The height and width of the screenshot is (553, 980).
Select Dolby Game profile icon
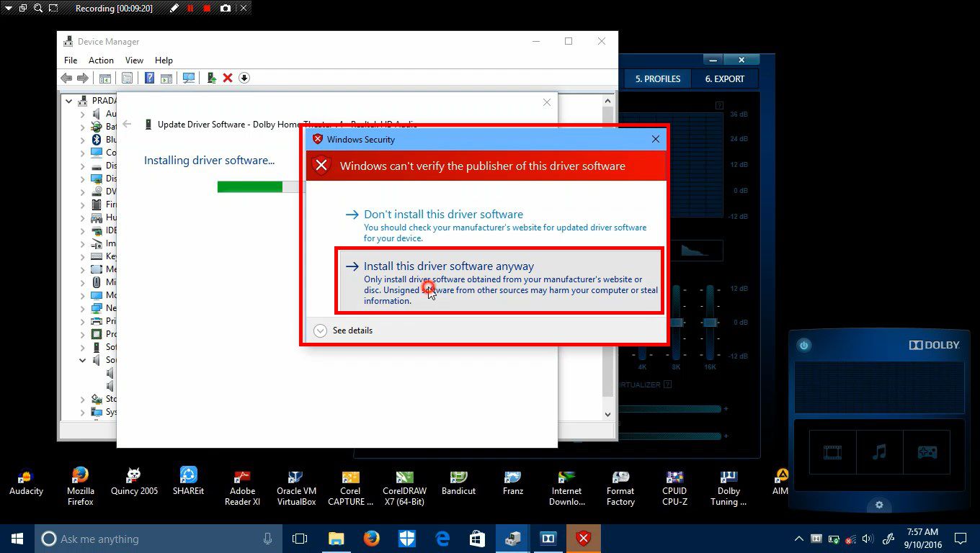927,452
